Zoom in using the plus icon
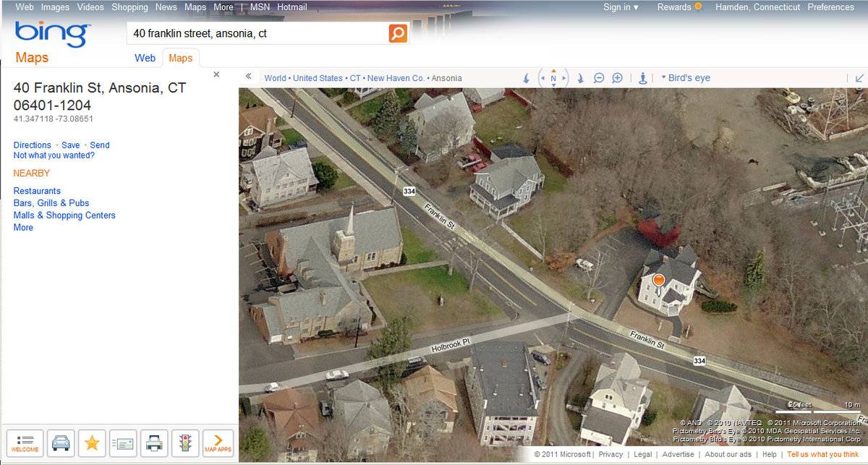This screenshot has height=465, width=868. (618, 77)
